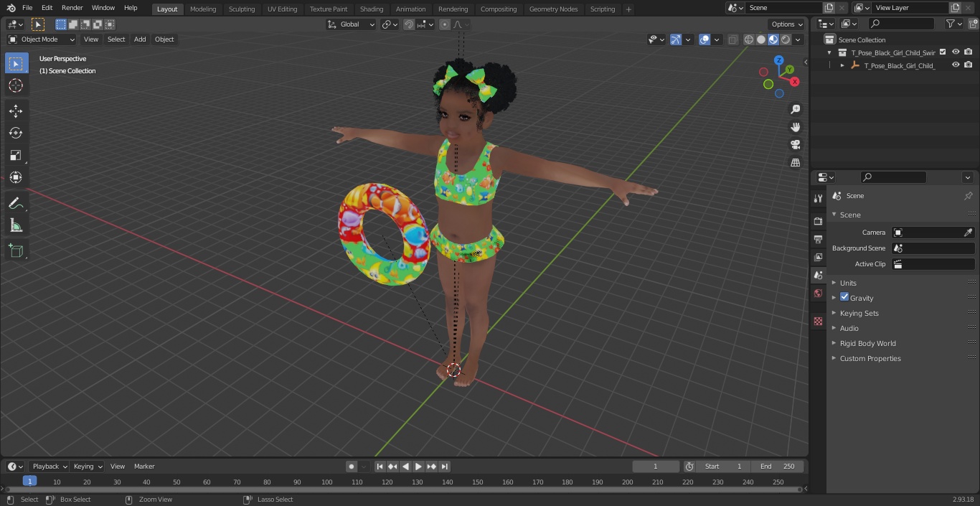This screenshot has height=506, width=980.
Task: Expand T_Pose_Black_Girl_Child_ armature tree row
Action: [x=842, y=65]
